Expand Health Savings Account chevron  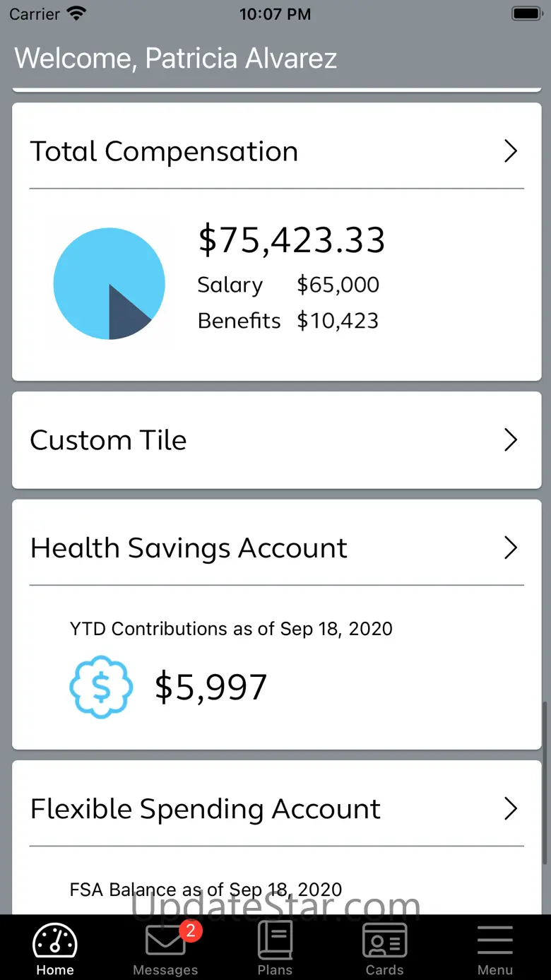pyautogui.click(x=511, y=548)
